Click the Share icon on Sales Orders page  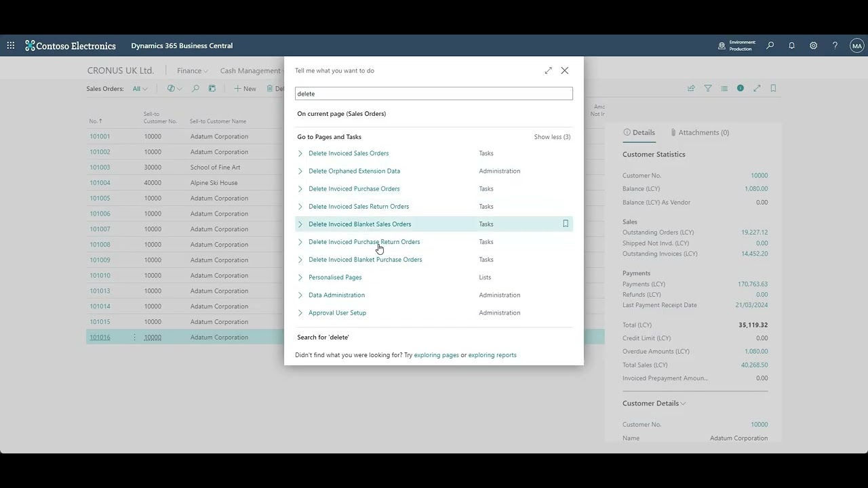(x=691, y=88)
